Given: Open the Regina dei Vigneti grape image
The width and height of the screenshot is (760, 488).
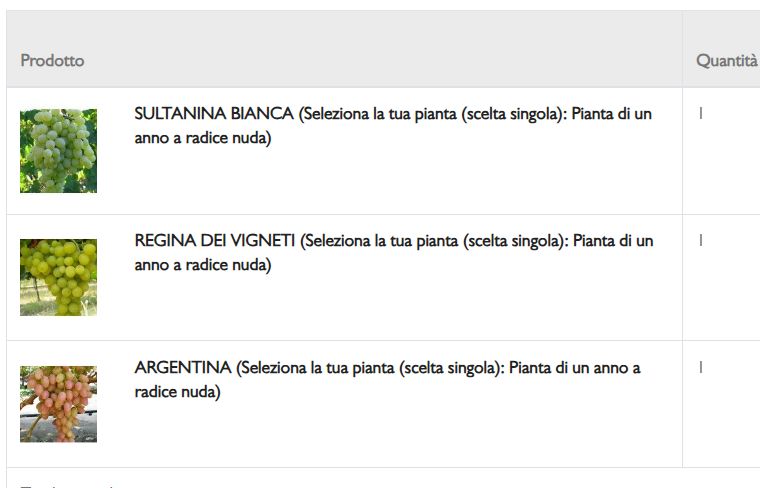Looking at the screenshot, I should point(58,277).
